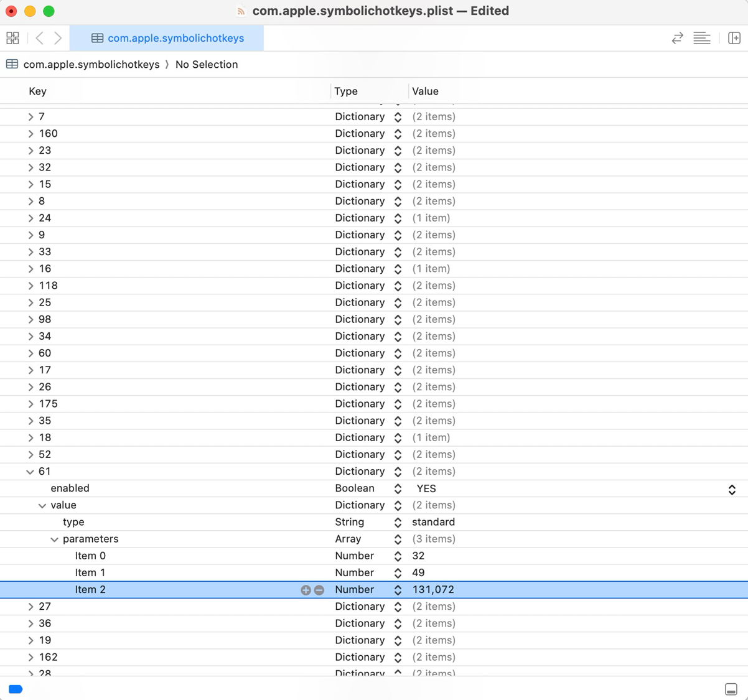The width and height of the screenshot is (748, 700).
Task: Click the Key column header
Action: click(37, 91)
